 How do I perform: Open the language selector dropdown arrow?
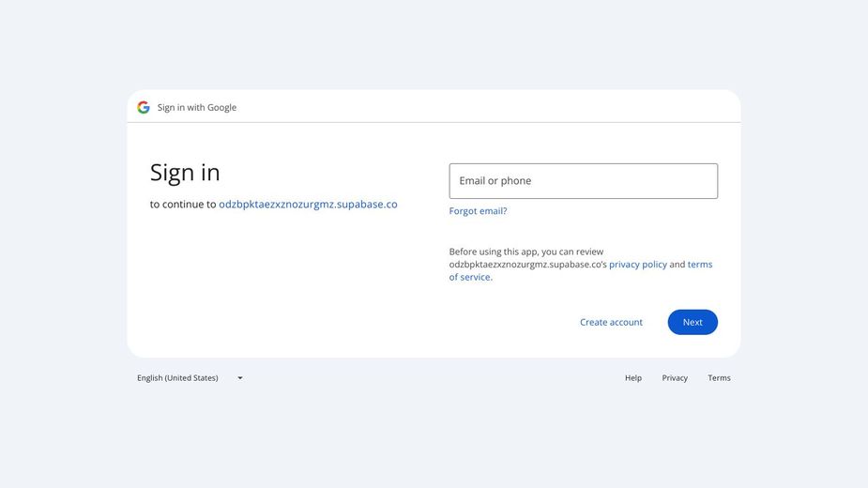(240, 378)
